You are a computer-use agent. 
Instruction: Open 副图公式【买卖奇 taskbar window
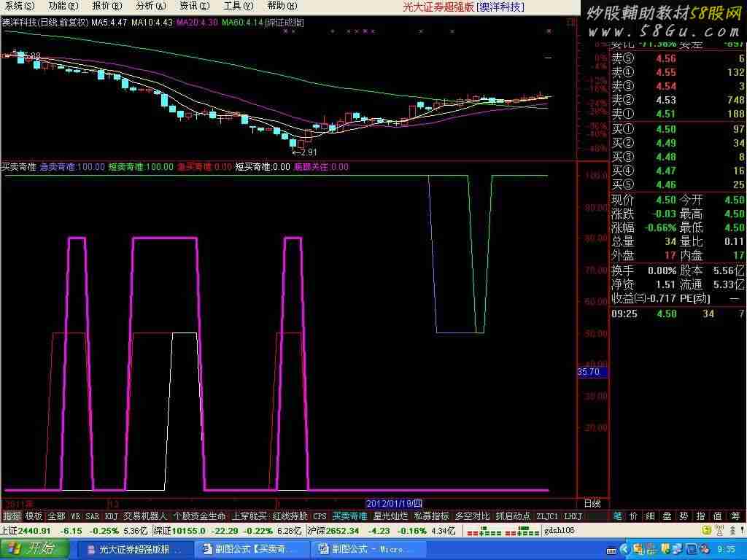(x=251, y=550)
